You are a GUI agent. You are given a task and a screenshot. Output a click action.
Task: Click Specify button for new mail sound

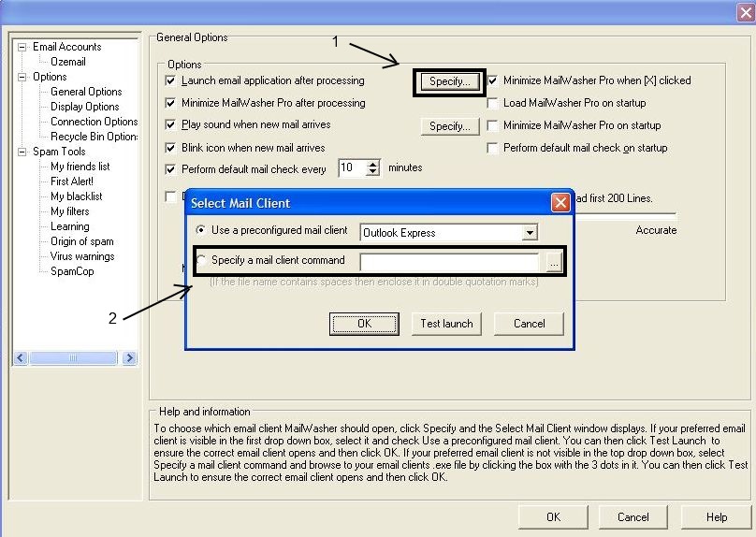point(449,126)
